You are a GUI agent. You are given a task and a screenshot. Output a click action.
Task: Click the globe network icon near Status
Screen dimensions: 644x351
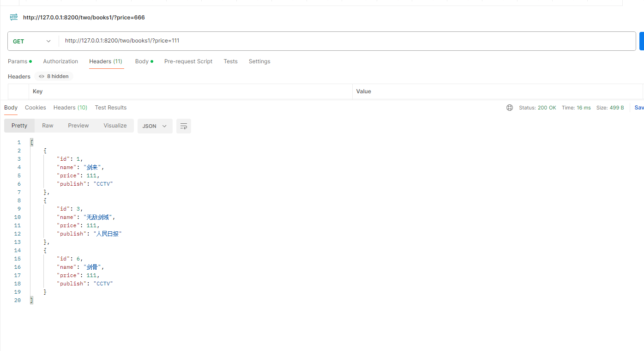(x=510, y=108)
